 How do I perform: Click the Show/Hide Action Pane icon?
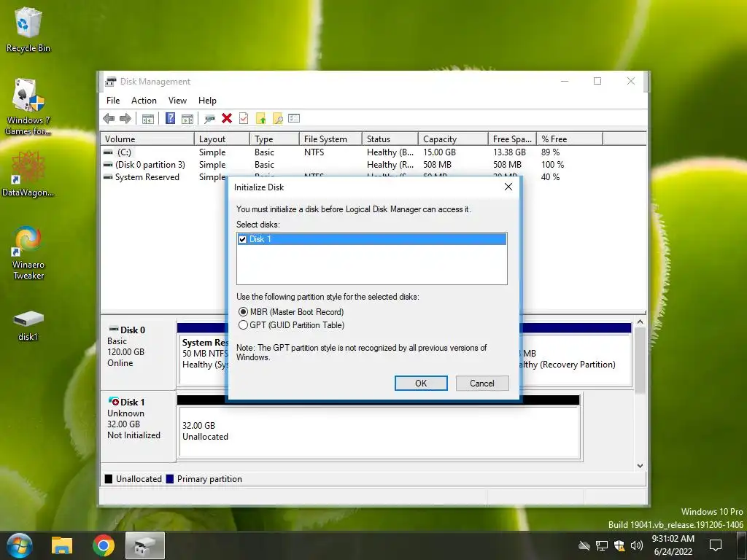click(187, 119)
